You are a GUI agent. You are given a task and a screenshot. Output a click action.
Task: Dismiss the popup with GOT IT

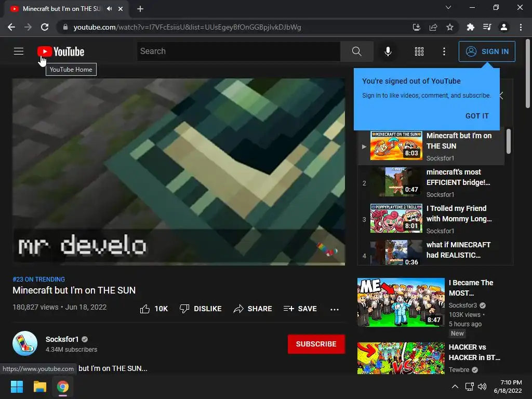pos(477,116)
